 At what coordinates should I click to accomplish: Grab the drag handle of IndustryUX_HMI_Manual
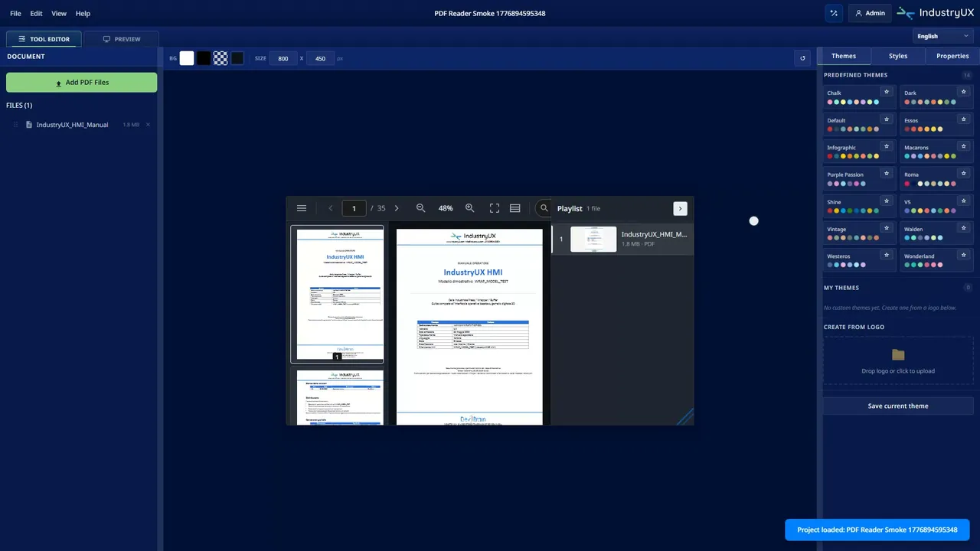tap(15, 125)
